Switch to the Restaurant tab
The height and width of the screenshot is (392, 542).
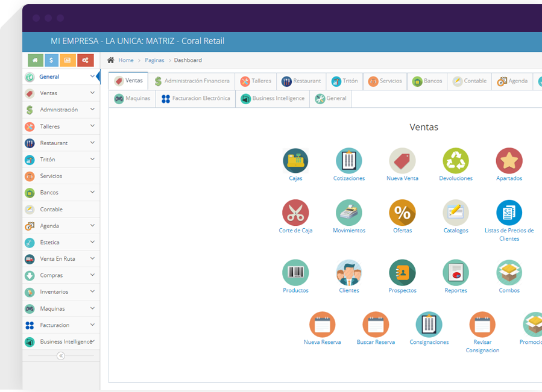[301, 81]
